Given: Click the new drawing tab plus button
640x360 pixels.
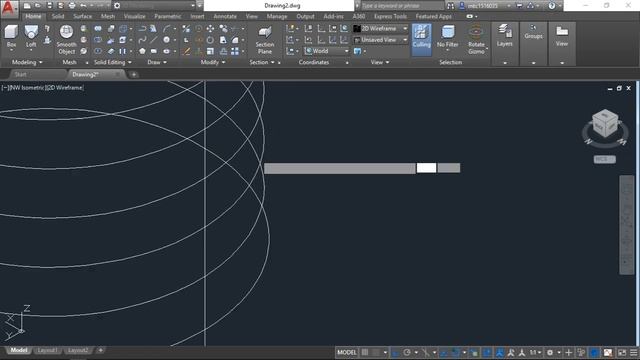Looking at the screenshot, I should point(133,74).
